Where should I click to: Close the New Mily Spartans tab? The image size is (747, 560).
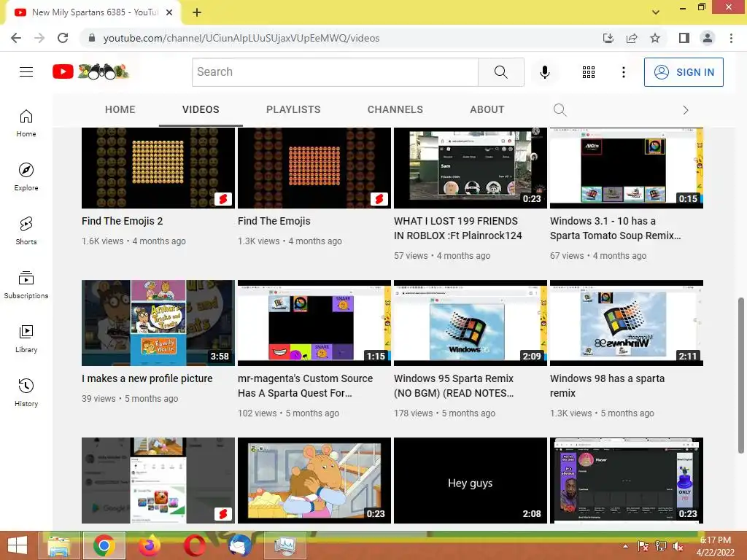click(169, 12)
